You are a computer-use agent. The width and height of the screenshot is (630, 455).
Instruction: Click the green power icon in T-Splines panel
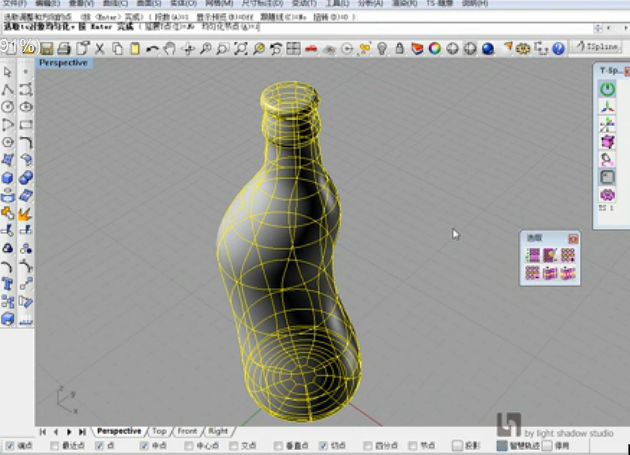click(x=607, y=89)
